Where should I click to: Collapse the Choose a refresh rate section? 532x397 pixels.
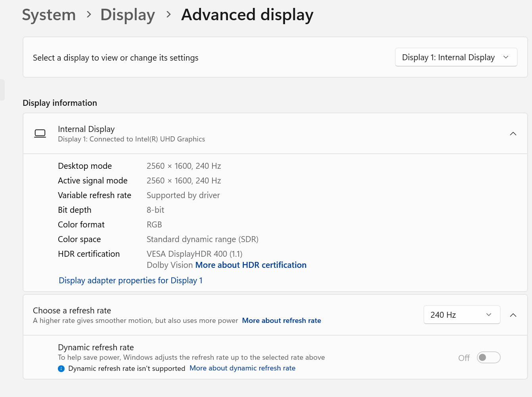tap(513, 315)
